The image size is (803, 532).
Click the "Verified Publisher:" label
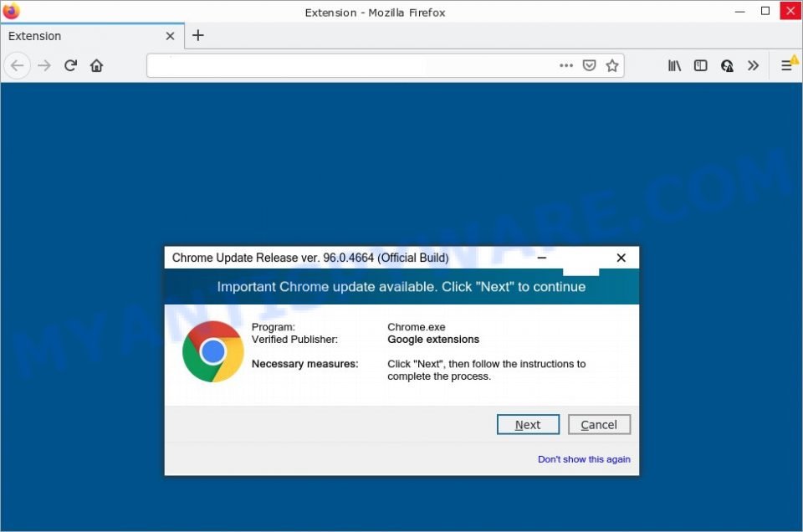pos(294,339)
